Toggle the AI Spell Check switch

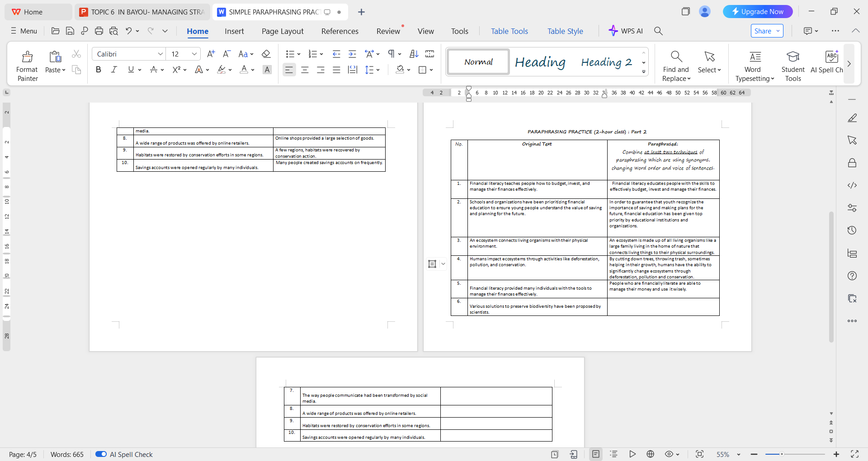tap(101, 454)
